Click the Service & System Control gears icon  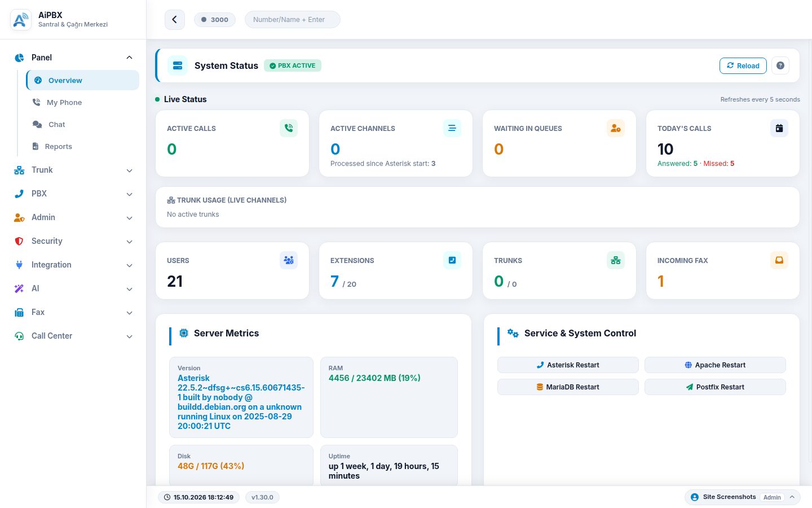513,333
